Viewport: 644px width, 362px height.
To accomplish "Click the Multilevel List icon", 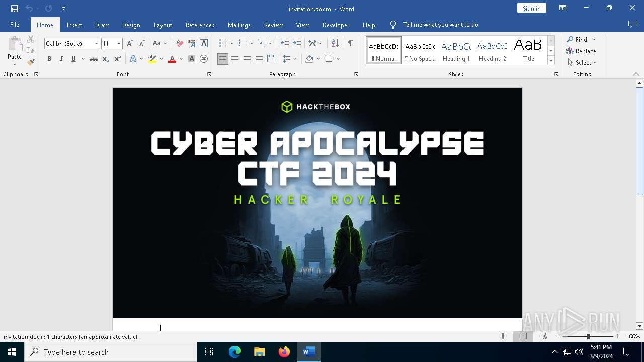I will point(262,43).
